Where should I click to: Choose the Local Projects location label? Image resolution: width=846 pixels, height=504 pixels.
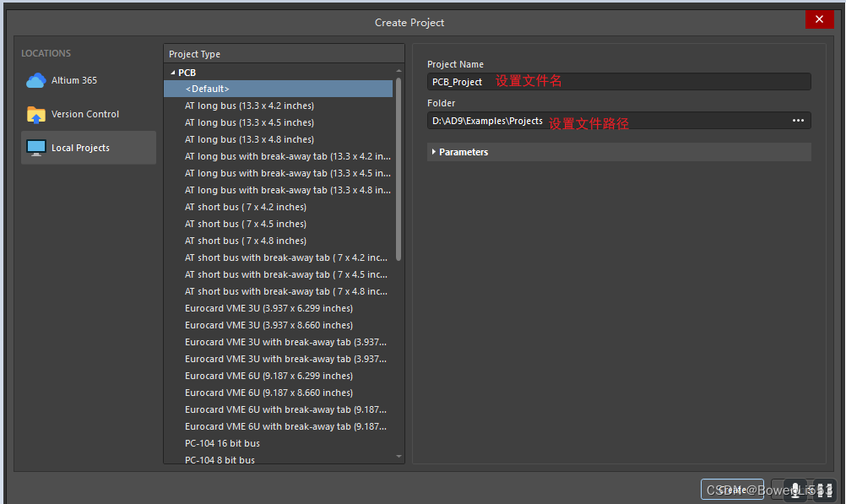(x=80, y=148)
